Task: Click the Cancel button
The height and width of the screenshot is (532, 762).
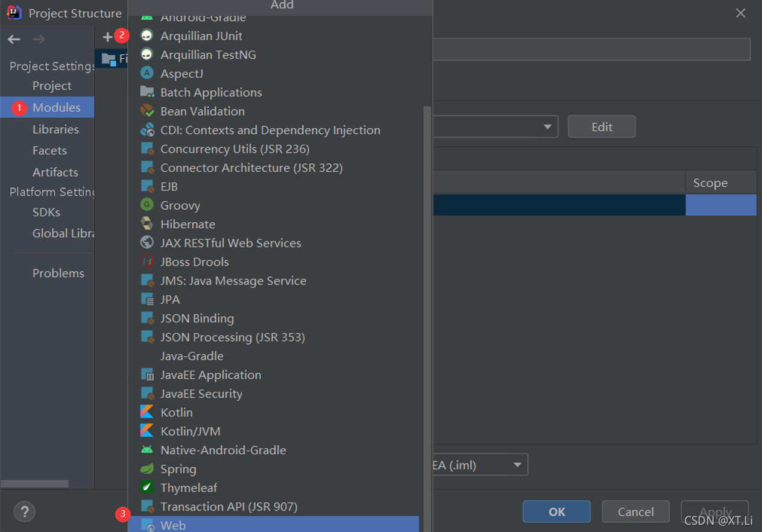Action: (635, 512)
